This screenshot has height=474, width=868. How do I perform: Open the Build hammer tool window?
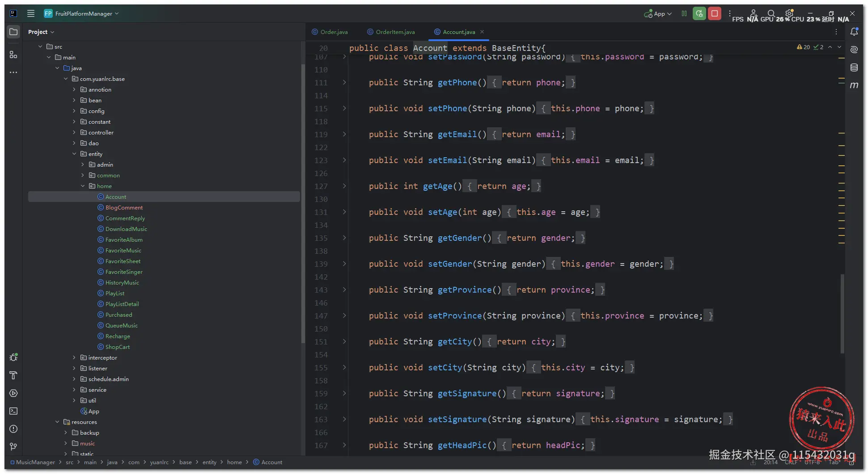(13, 375)
